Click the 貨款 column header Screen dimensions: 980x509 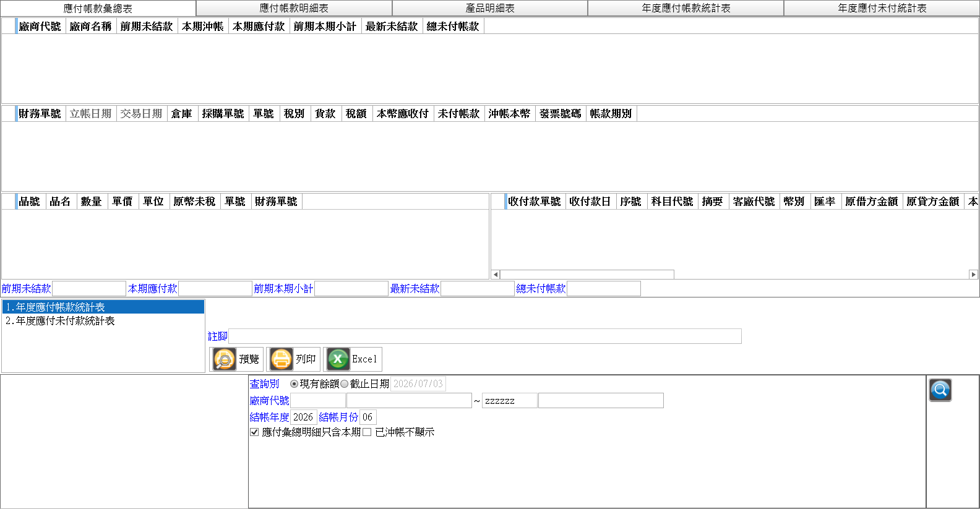tap(326, 114)
